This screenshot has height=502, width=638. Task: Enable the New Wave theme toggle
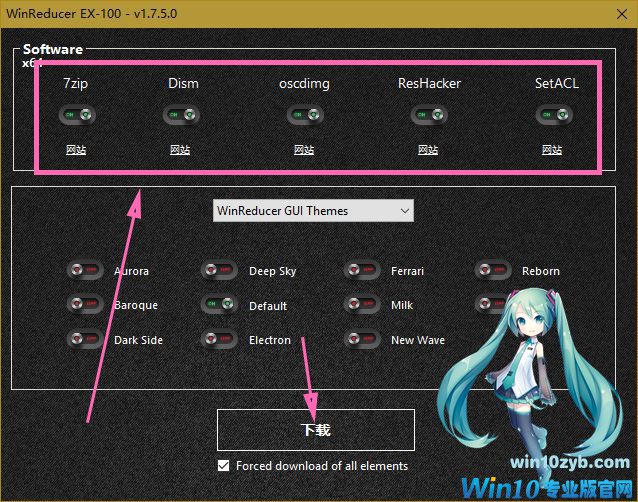click(x=360, y=340)
